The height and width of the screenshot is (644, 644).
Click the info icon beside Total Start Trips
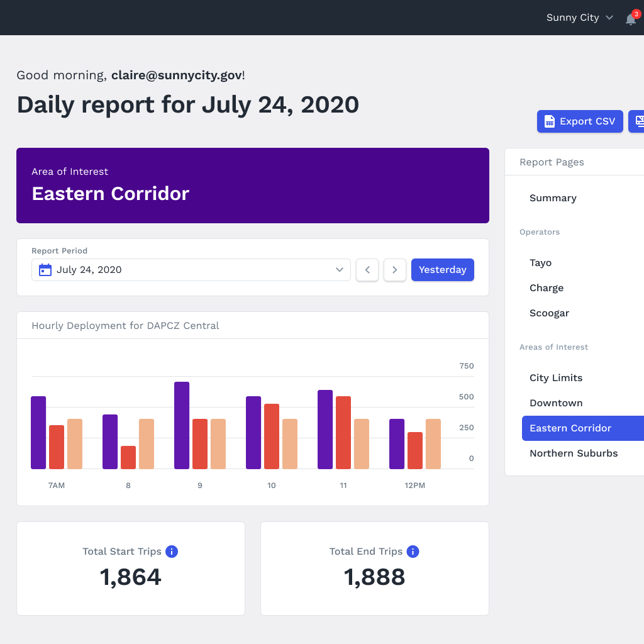[172, 552]
